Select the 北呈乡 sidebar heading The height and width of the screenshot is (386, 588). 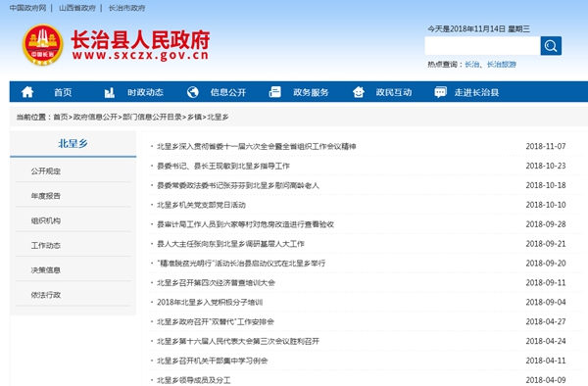pos(73,144)
